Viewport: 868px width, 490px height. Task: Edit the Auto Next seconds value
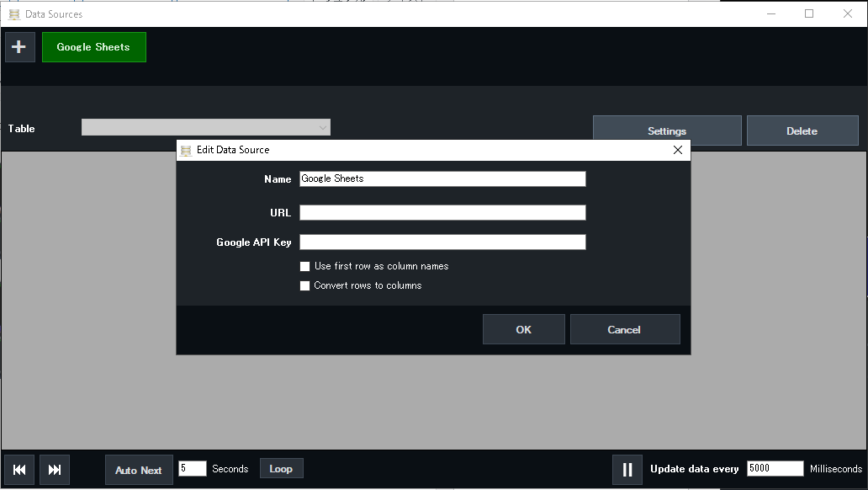(192, 468)
